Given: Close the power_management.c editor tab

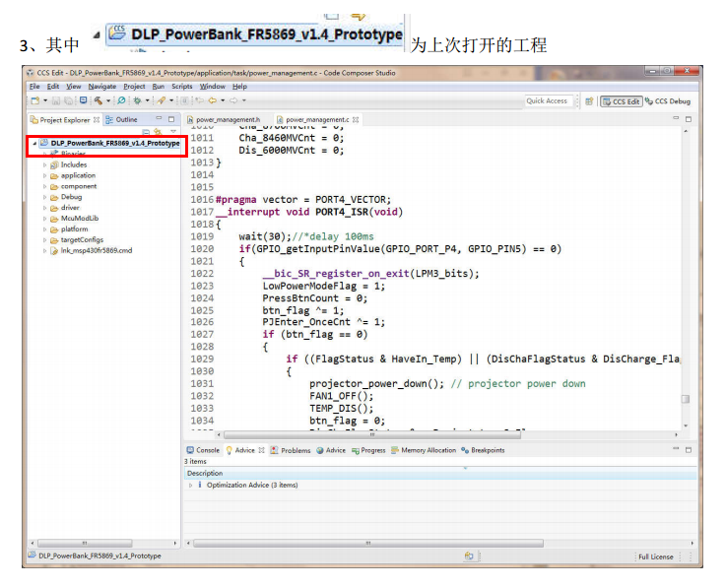Looking at the screenshot, I should tap(356, 120).
